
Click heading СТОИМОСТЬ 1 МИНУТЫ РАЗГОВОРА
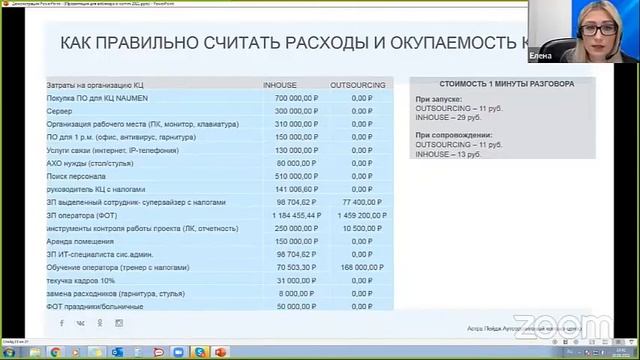[507, 84]
